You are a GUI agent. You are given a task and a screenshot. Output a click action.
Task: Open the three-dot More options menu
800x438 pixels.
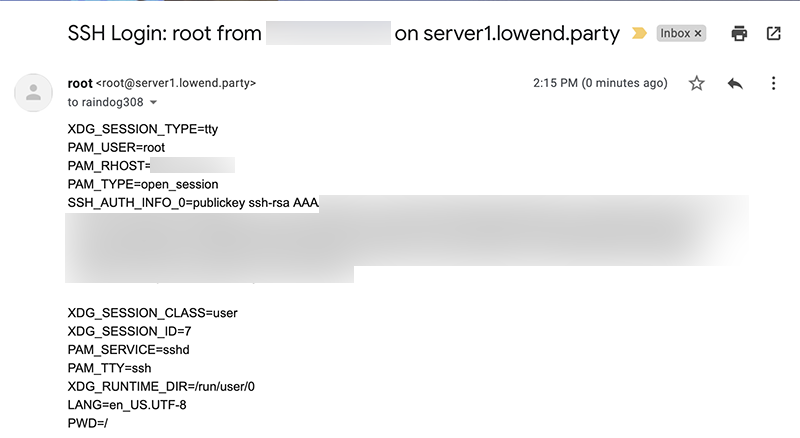tap(773, 84)
